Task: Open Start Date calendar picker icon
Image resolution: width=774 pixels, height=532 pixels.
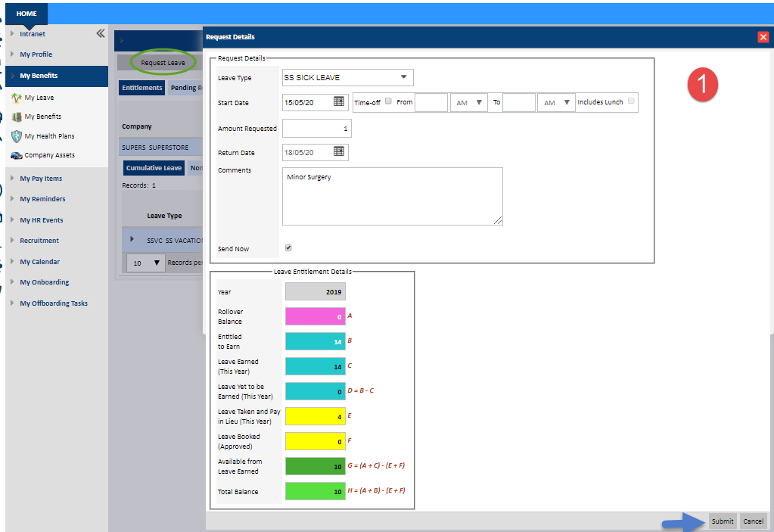Action: [339, 101]
